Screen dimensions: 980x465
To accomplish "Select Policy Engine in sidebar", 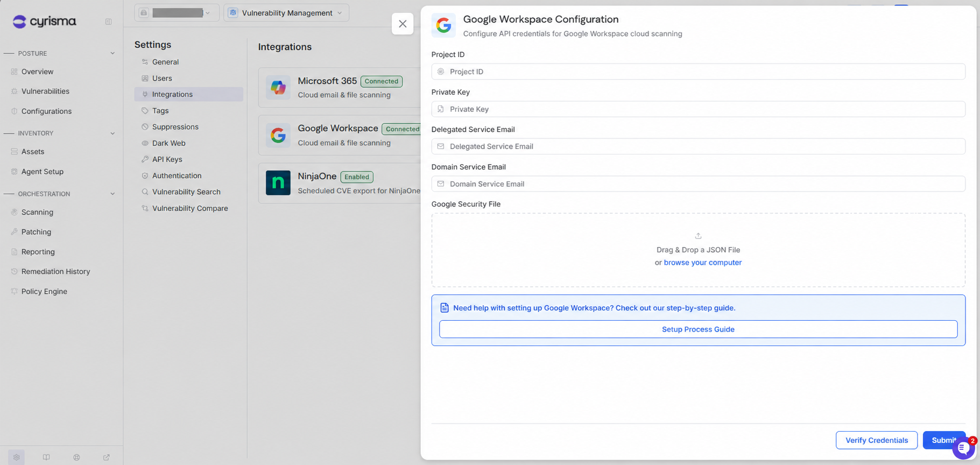I will [44, 291].
